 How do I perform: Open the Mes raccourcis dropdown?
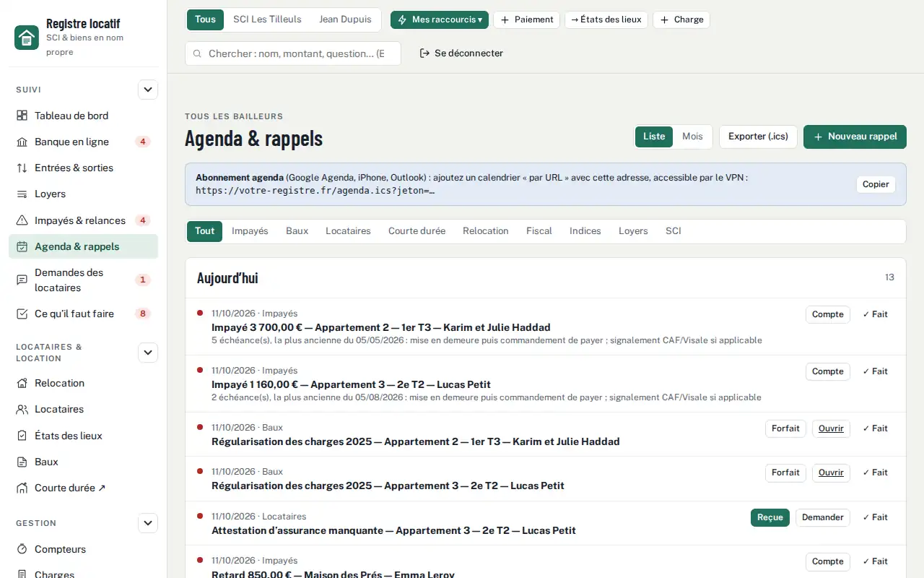pos(440,20)
